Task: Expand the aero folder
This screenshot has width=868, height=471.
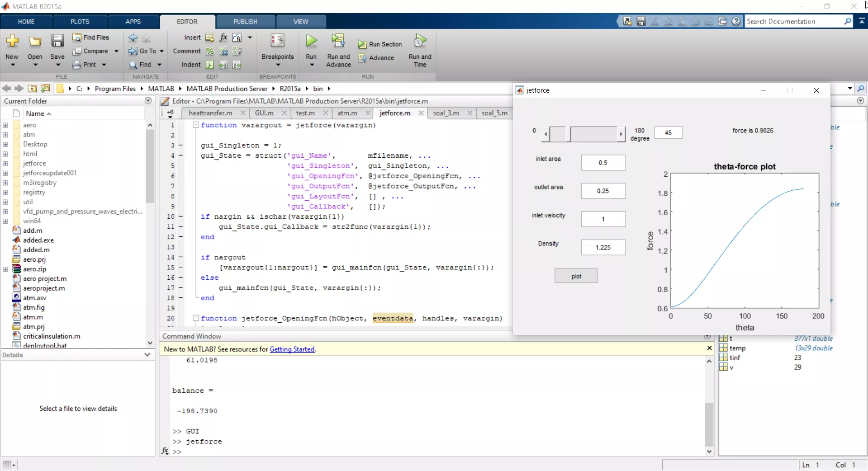Action: coord(5,125)
